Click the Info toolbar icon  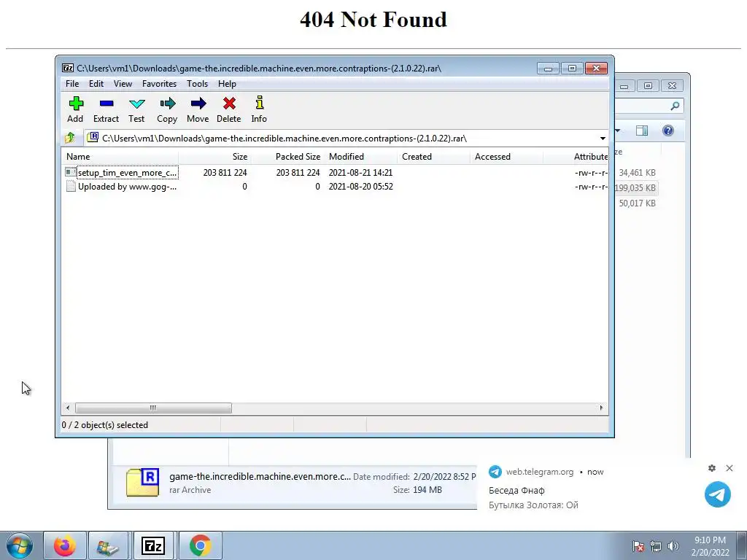point(259,103)
